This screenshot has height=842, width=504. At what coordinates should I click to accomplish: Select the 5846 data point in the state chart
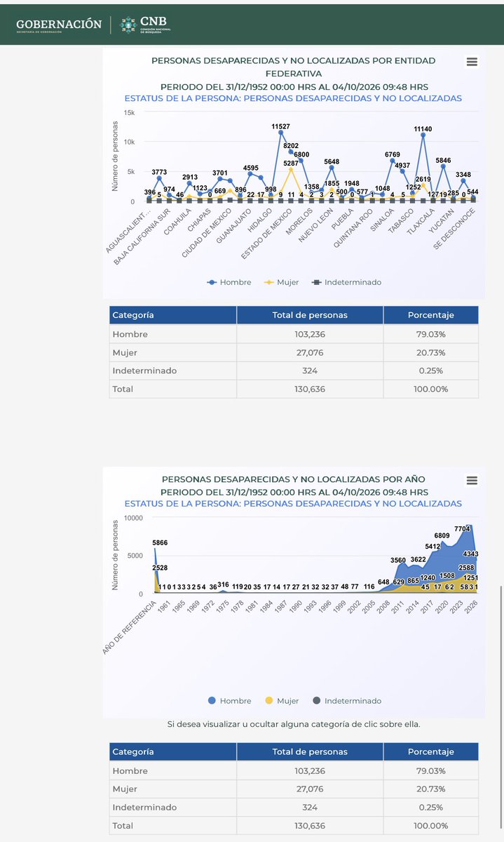pos(443,166)
